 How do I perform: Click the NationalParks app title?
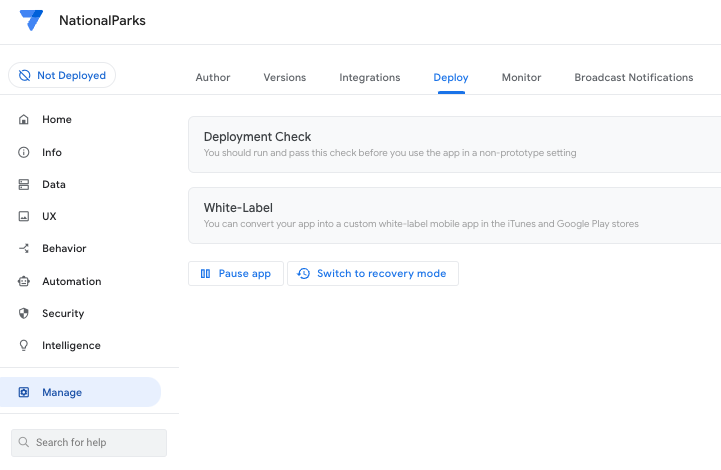102,21
